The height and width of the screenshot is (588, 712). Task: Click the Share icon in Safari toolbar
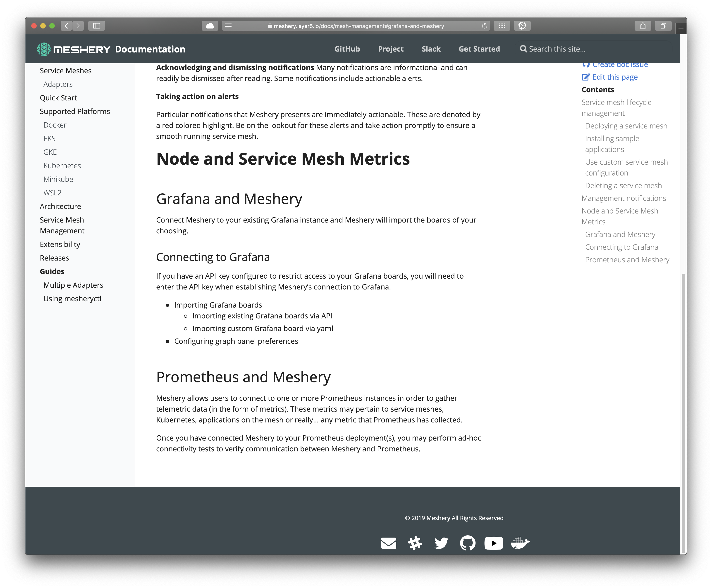[x=643, y=26]
